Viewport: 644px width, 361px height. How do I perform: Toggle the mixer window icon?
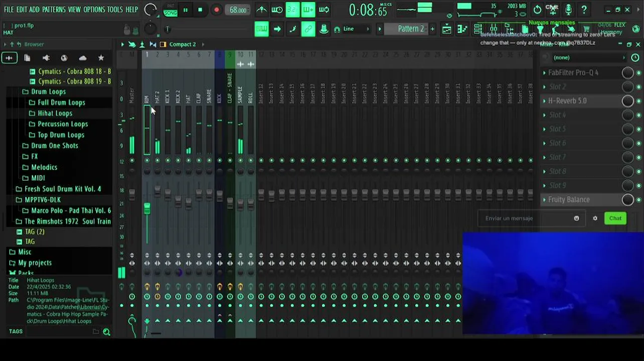[493, 29]
